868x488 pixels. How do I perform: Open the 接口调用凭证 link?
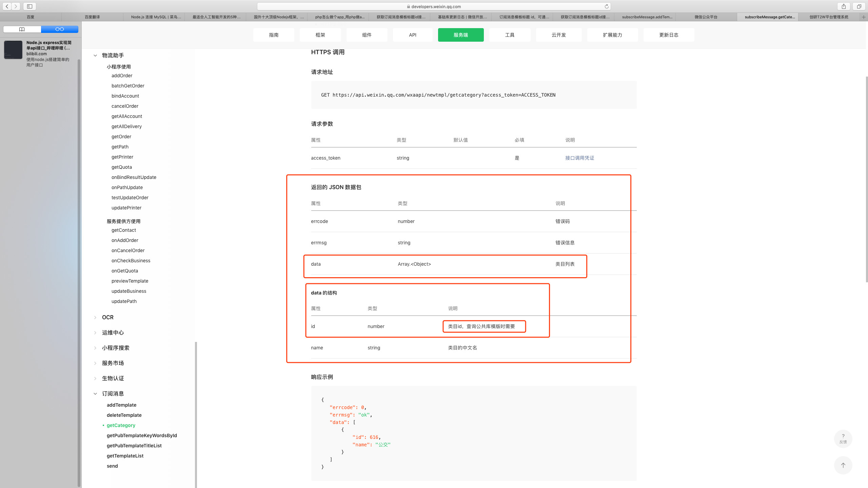tap(579, 158)
